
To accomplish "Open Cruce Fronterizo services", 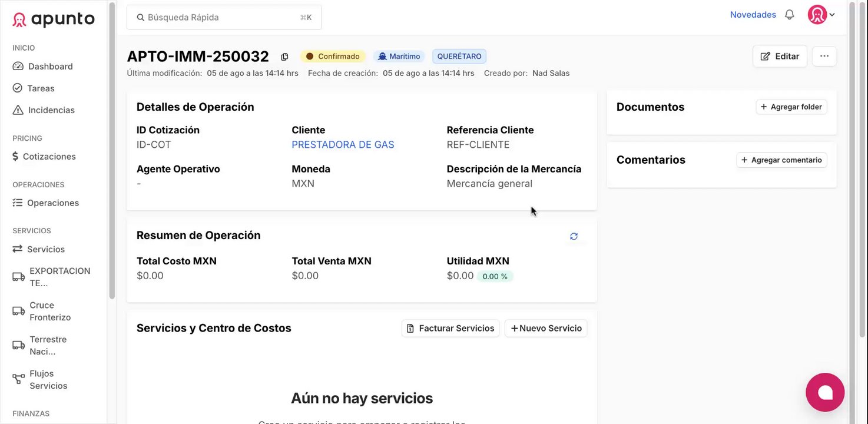I will pyautogui.click(x=50, y=312).
